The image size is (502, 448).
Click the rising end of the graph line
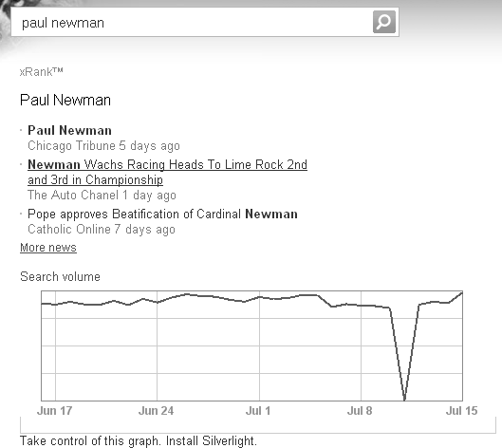[x=460, y=293]
